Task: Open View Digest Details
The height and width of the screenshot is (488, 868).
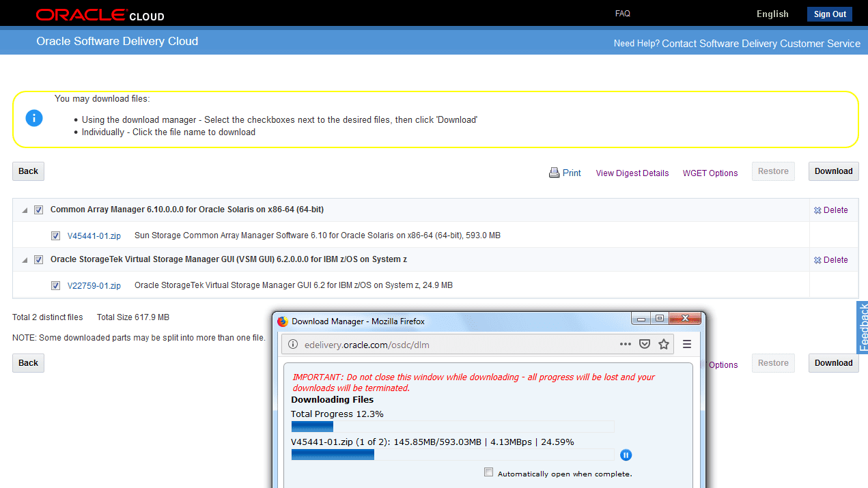Action: point(632,173)
